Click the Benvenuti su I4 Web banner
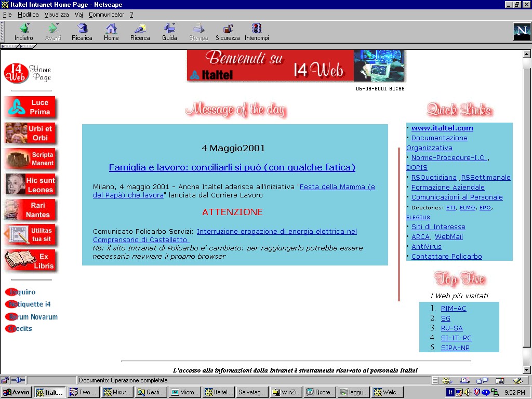The width and height of the screenshot is (532, 399). pyautogui.click(x=296, y=66)
